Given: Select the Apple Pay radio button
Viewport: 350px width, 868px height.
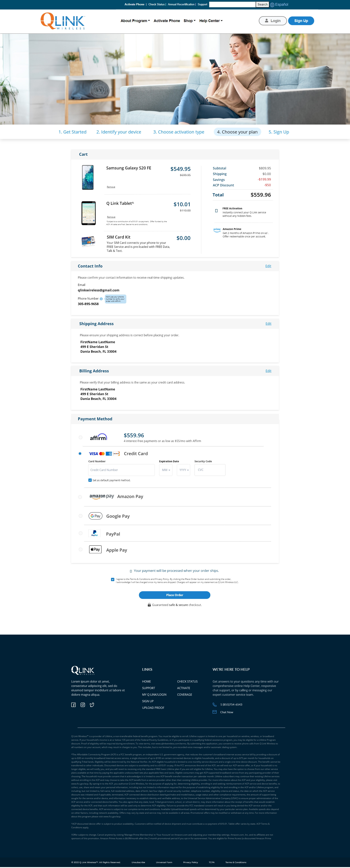Looking at the screenshot, I should 81,549.
